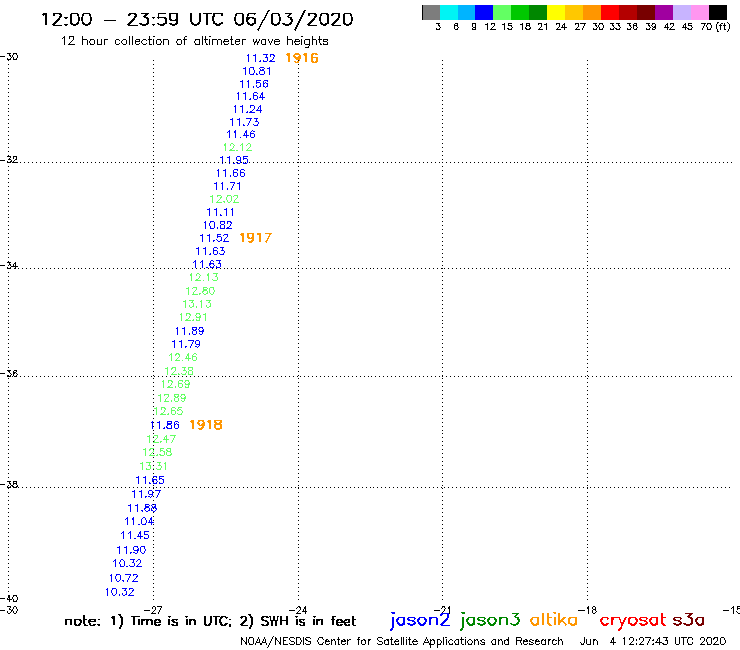740x650 pixels.
Task: Click the NOAA/NESDIS Center footer credit
Action: [402, 642]
